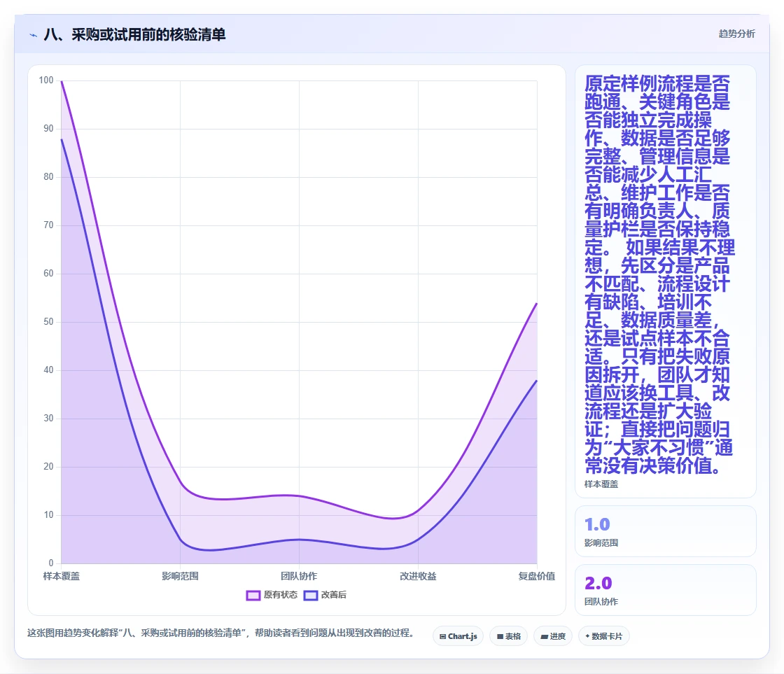Click the 进度 tag
The width and height of the screenshot is (784, 674).
553,636
